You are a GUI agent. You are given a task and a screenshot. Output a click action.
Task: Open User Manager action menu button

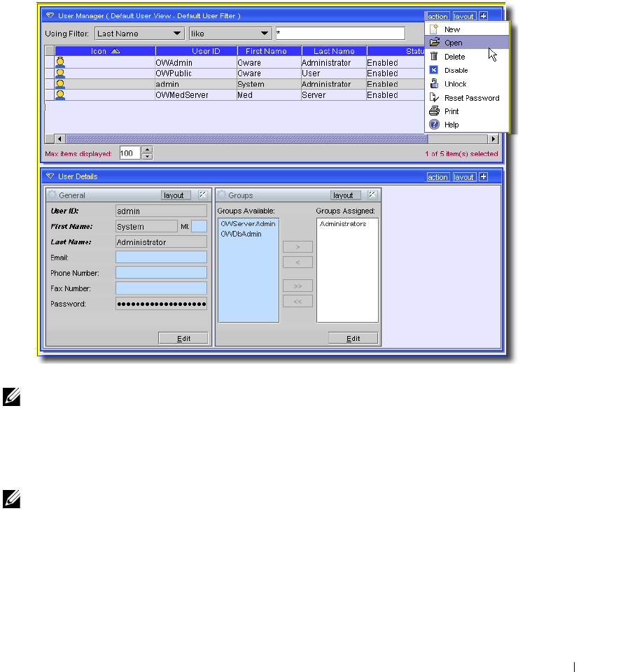pos(437,16)
